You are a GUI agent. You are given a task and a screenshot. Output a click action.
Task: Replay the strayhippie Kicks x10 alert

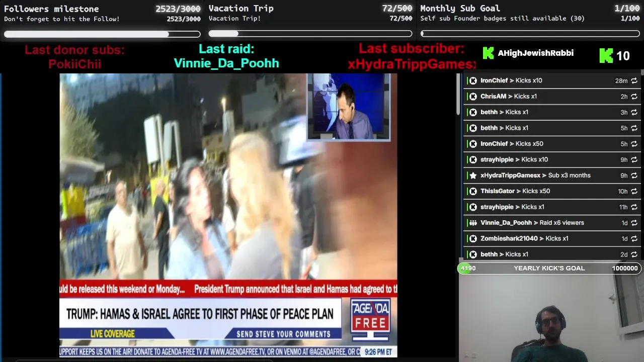pyautogui.click(x=634, y=160)
